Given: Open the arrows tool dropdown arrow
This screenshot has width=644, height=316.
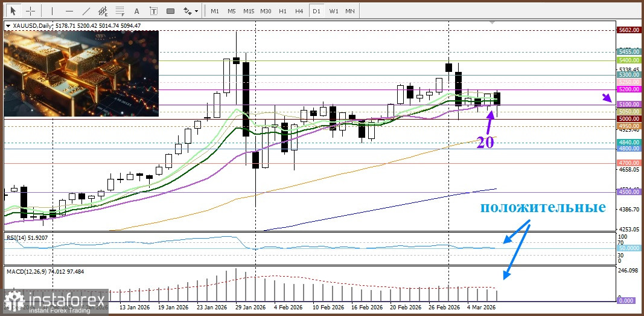Looking at the screenshot, I should [196, 11].
